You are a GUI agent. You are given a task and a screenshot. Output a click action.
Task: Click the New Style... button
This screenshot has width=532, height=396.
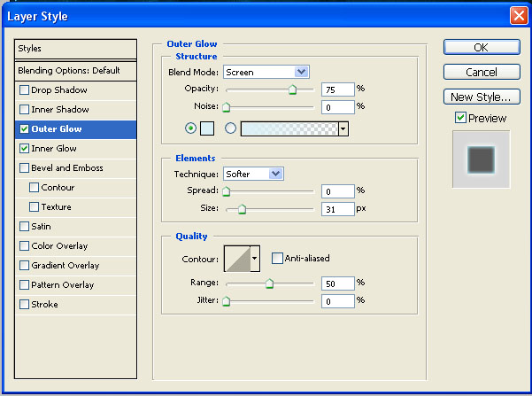(481, 97)
